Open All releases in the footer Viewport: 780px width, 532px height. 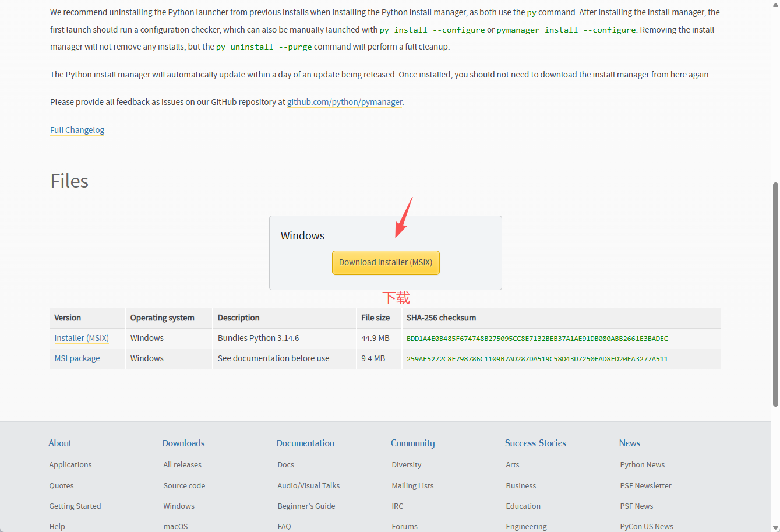(x=182, y=464)
